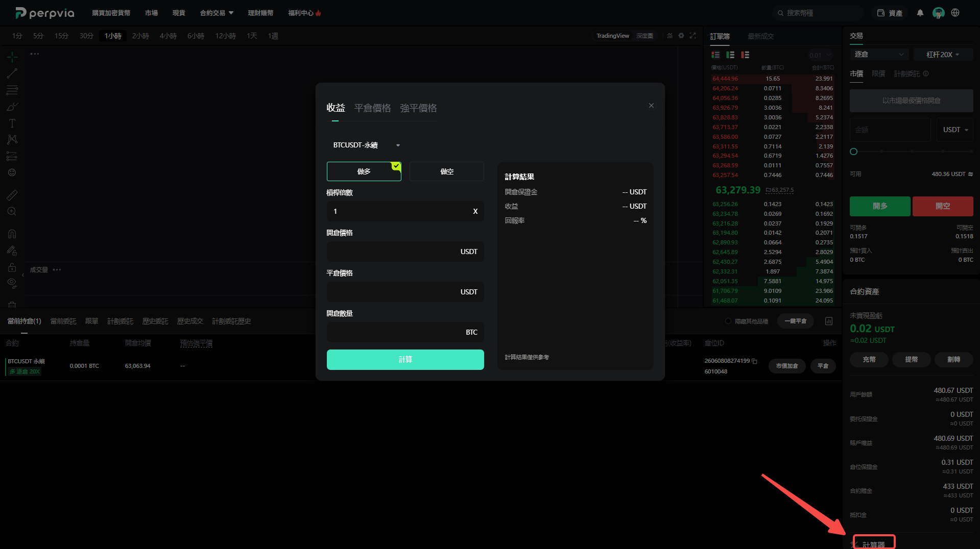
Task: Open chart indicators icon in chart header
Action: pos(670,36)
